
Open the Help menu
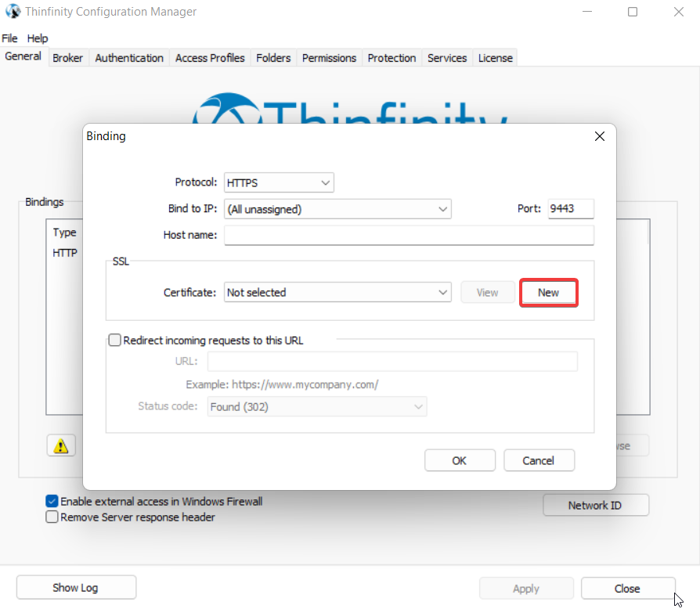pos(38,38)
